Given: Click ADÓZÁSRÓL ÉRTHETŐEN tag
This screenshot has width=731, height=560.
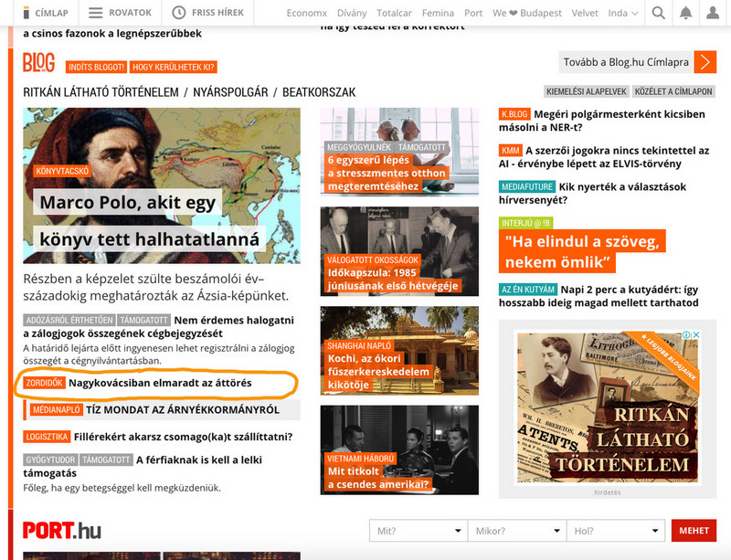Looking at the screenshot, I should tap(69, 321).
